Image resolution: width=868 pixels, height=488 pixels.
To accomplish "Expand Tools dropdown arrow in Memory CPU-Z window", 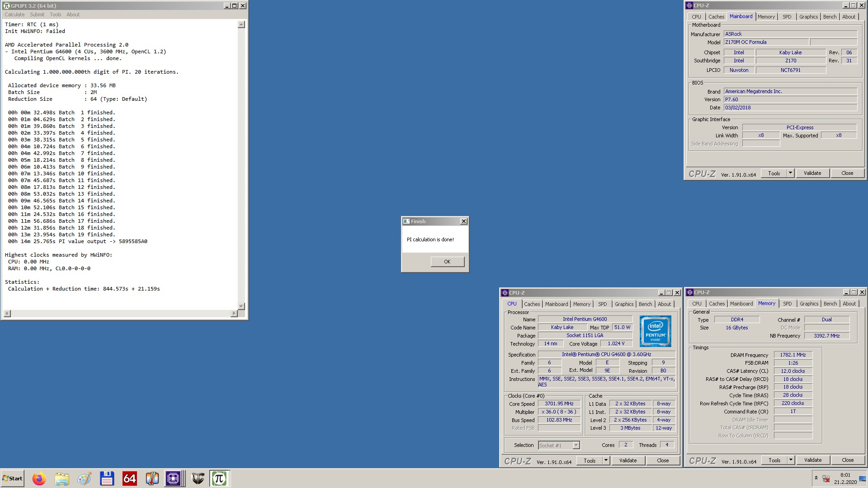I will [x=791, y=460].
